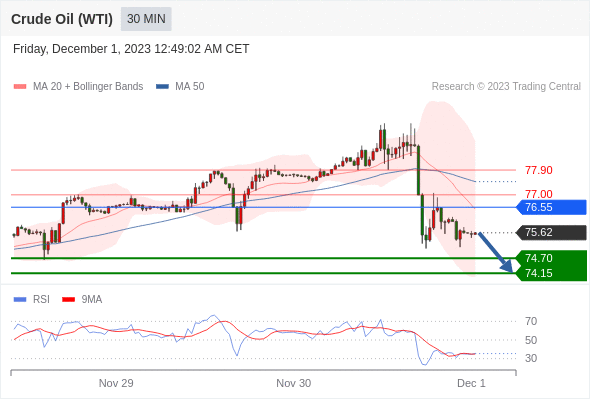590x400 pixels.
Task: Select the 9MA legend label
Action: click(x=92, y=300)
